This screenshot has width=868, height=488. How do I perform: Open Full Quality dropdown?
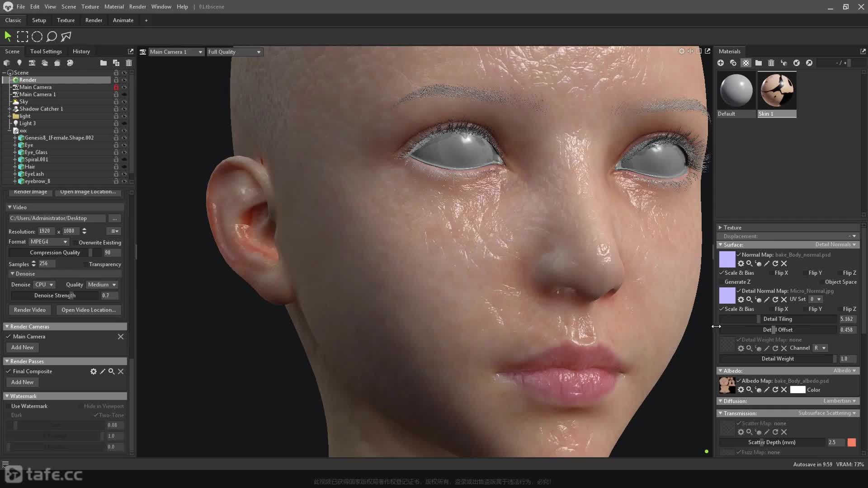234,52
